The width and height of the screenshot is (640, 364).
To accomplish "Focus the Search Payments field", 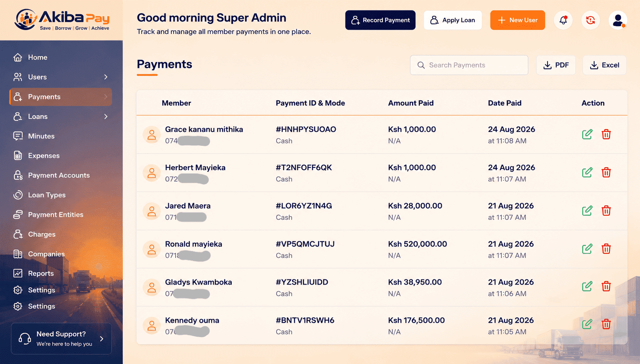I will coord(469,65).
